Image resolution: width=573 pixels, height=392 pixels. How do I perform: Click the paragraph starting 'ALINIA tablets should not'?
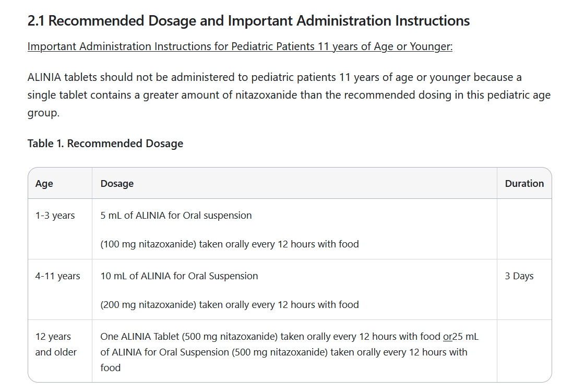click(289, 95)
